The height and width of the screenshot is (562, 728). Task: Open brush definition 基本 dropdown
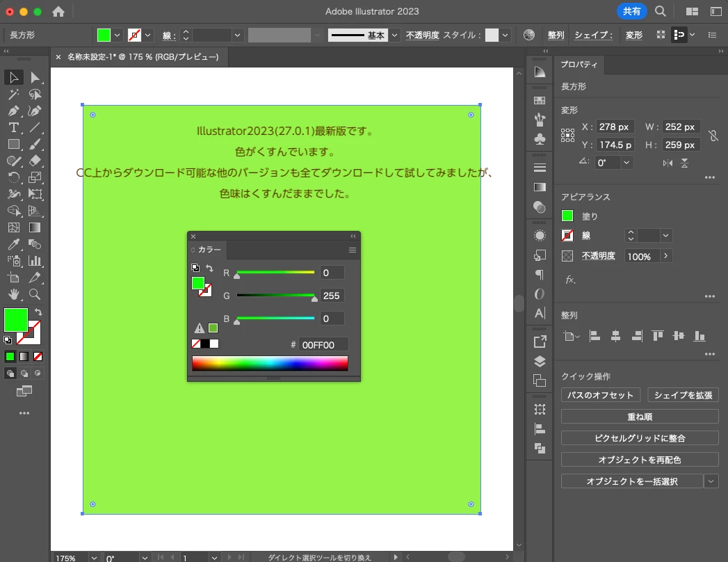tap(394, 35)
